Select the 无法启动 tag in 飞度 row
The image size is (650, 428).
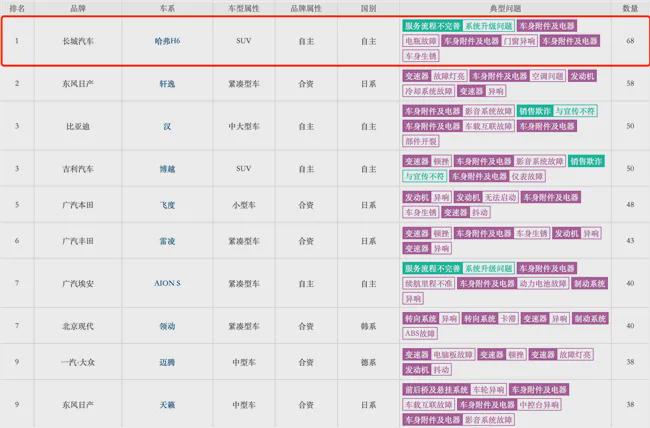[x=500, y=197]
